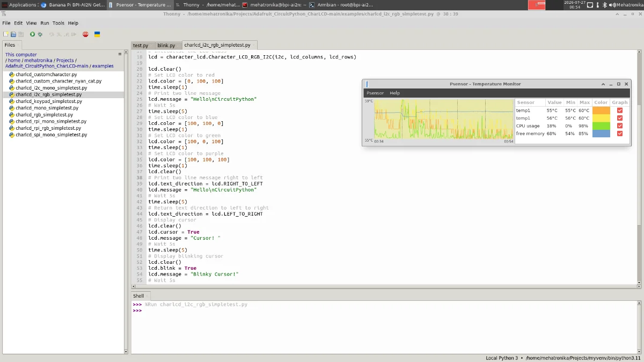
Task: Click the yellow color swatch for temp1
Action: point(601,118)
